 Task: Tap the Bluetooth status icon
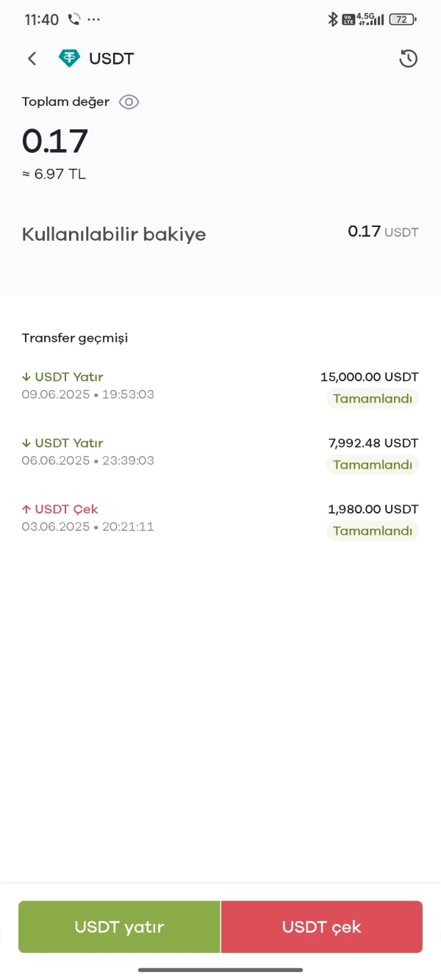332,20
